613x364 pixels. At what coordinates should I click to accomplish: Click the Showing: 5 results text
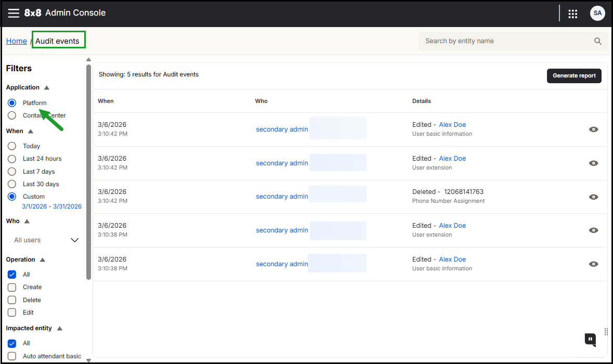pyautogui.click(x=149, y=74)
